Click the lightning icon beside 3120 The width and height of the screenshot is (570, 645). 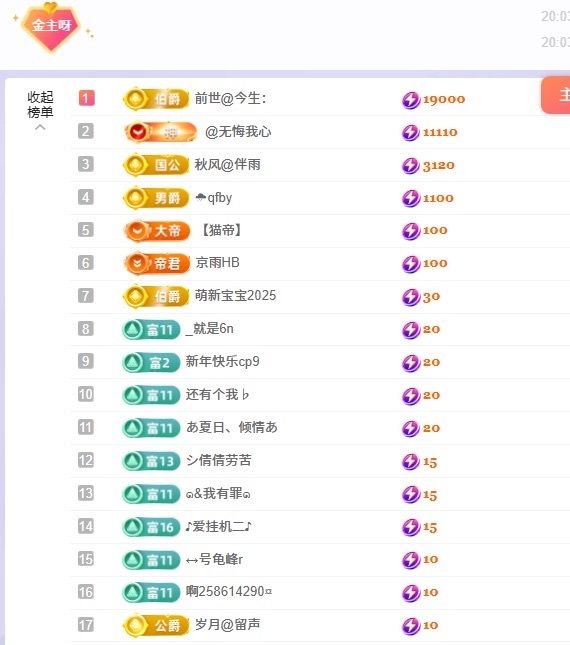pyautogui.click(x=410, y=165)
